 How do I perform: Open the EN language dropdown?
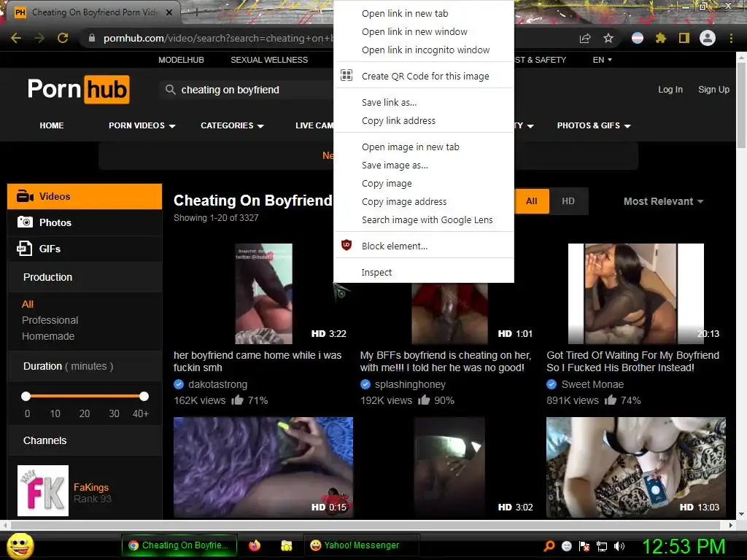602,60
